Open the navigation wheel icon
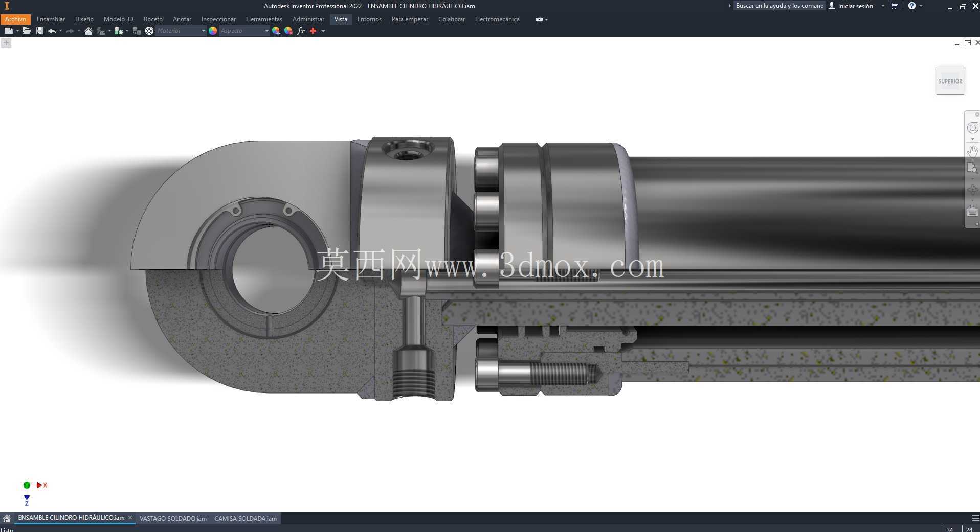 pyautogui.click(x=972, y=128)
